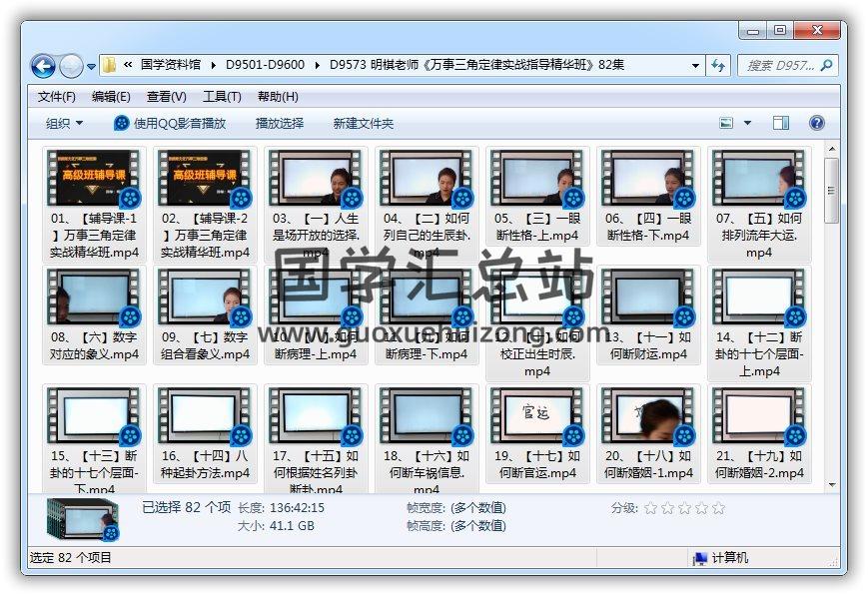Click the change view icon
This screenshot has width=868, height=596.
click(726, 123)
